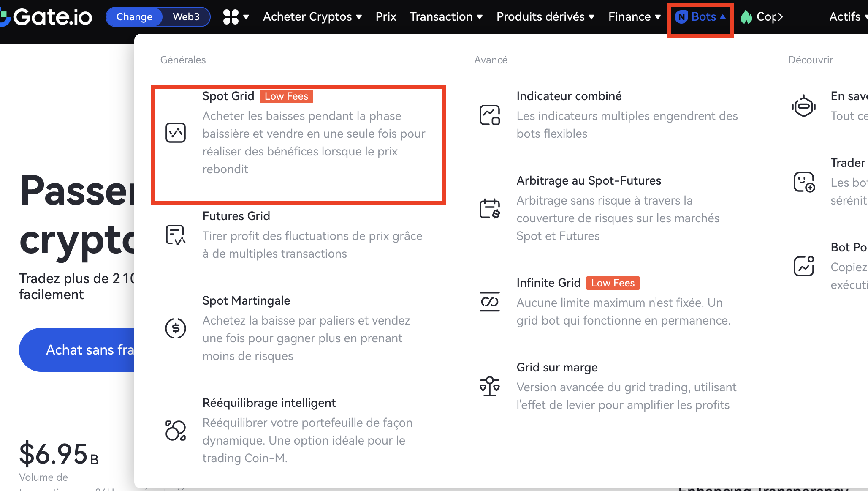Collapse the Bots menu
The width and height of the screenshot is (868, 491).
[x=700, y=17]
